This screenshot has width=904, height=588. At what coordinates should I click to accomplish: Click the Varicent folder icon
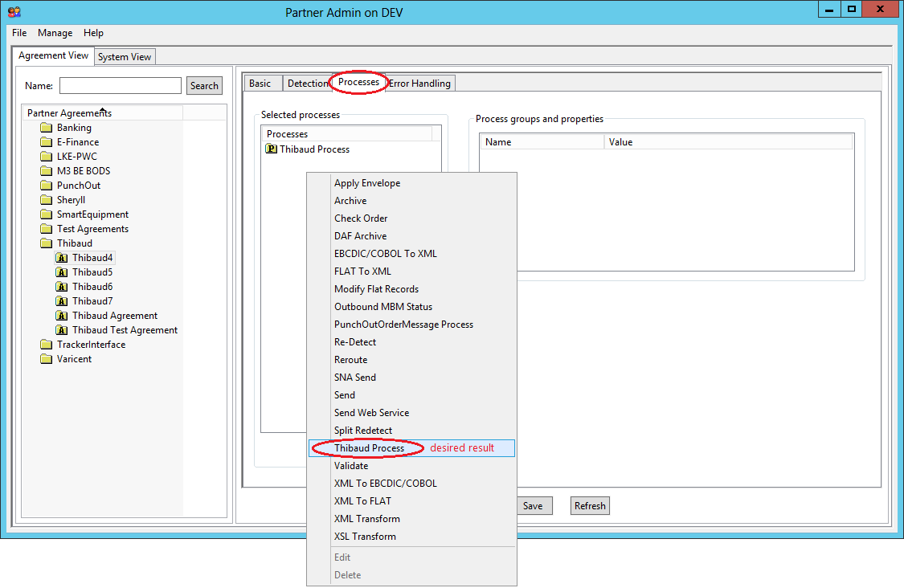click(47, 359)
